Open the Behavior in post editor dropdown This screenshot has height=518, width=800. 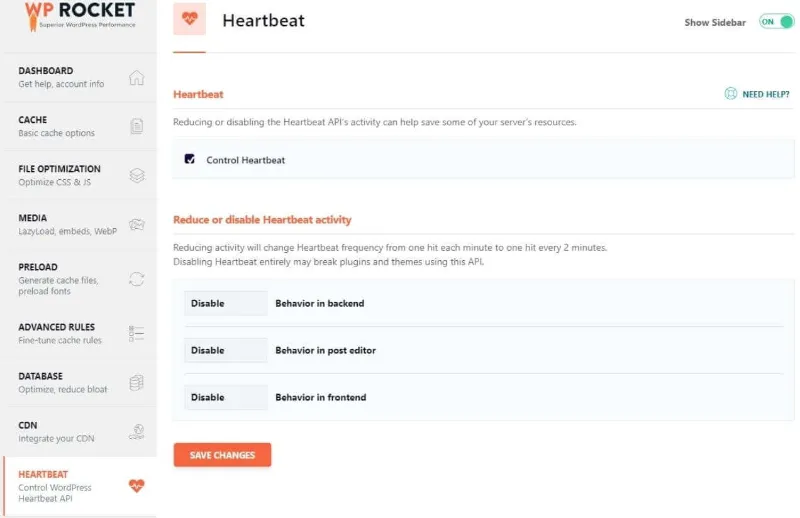(226, 350)
